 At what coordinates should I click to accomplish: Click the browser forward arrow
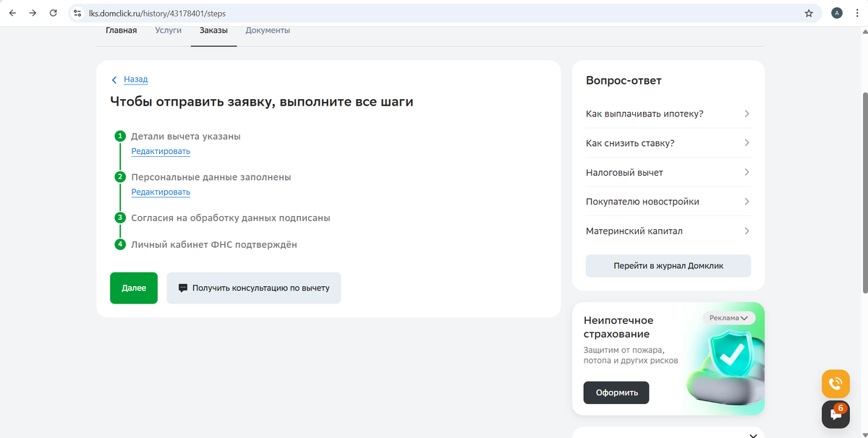[x=33, y=13]
